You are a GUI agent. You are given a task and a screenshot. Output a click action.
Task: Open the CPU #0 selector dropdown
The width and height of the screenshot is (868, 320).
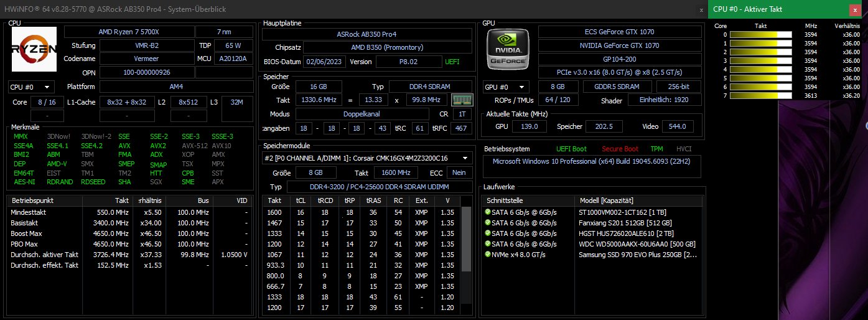[31, 87]
